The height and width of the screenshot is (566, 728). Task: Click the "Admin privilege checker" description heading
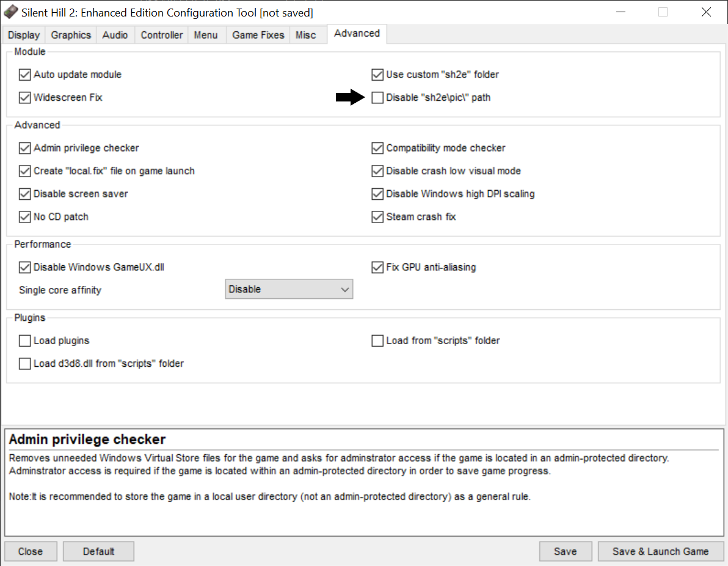click(87, 439)
